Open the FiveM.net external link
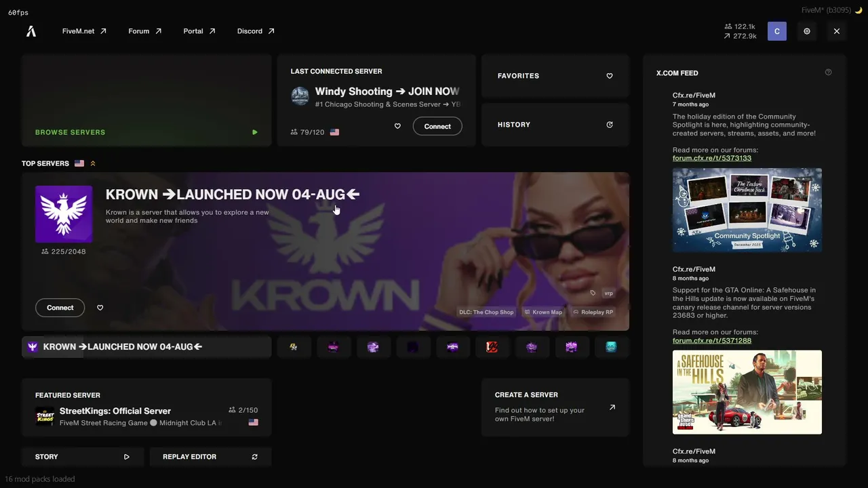Image resolution: width=868 pixels, height=488 pixels. (84, 31)
